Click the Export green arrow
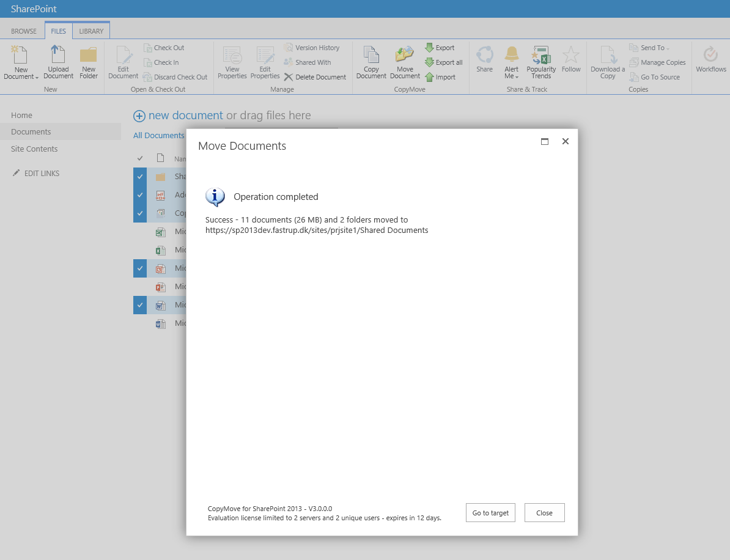Viewport: 730px width, 560px height. 429,48
